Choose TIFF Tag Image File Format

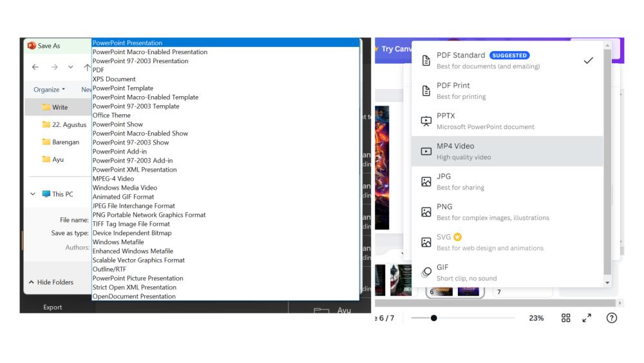tap(225, 224)
